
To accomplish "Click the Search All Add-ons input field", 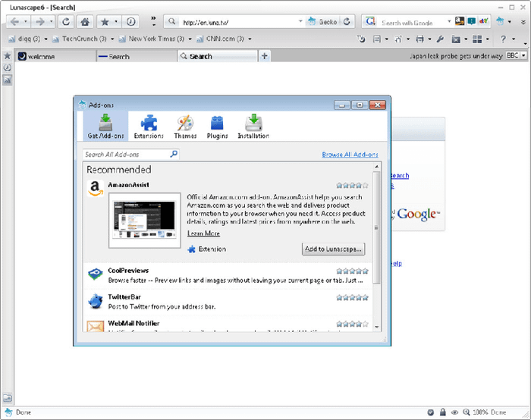I will point(126,155).
